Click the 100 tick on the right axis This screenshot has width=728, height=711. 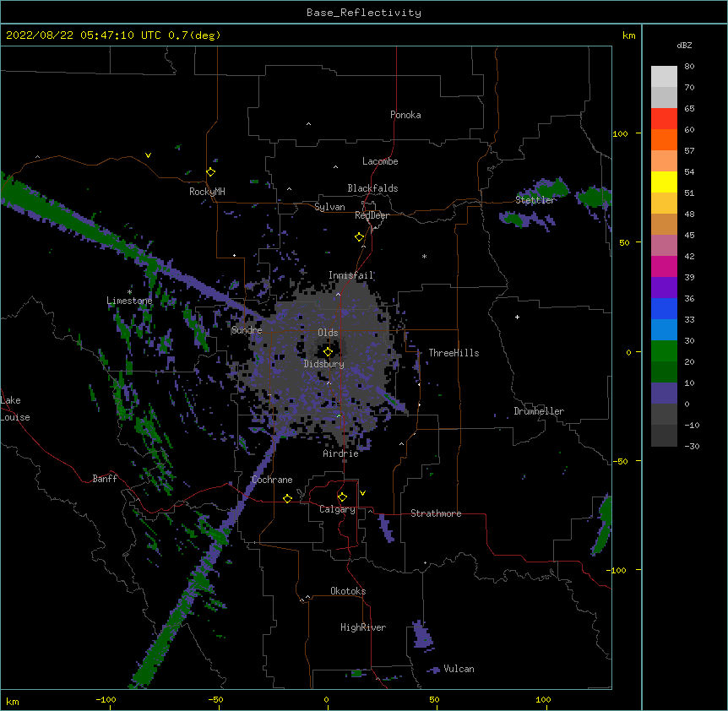[x=620, y=133]
